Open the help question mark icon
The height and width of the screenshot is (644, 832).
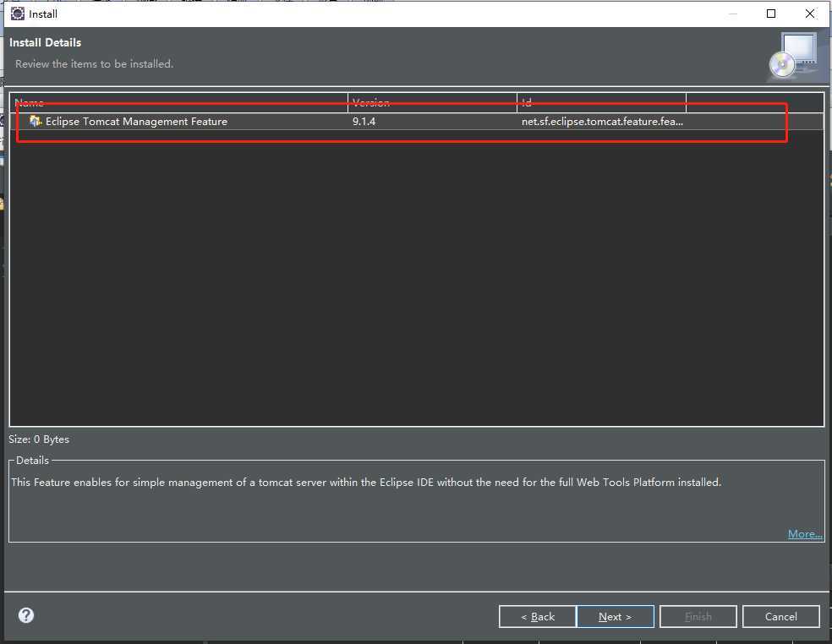coord(26,615)
